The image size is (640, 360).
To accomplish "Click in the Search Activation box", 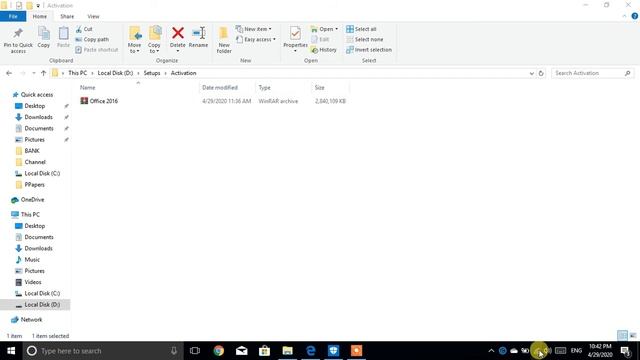I will (589, 73).
